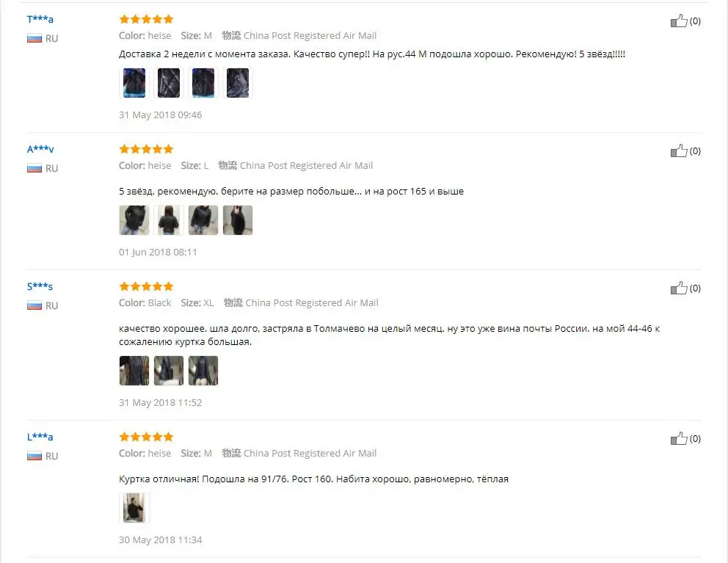Open first photo in S***s's review
Screen dimensions: 728x563
134,371
